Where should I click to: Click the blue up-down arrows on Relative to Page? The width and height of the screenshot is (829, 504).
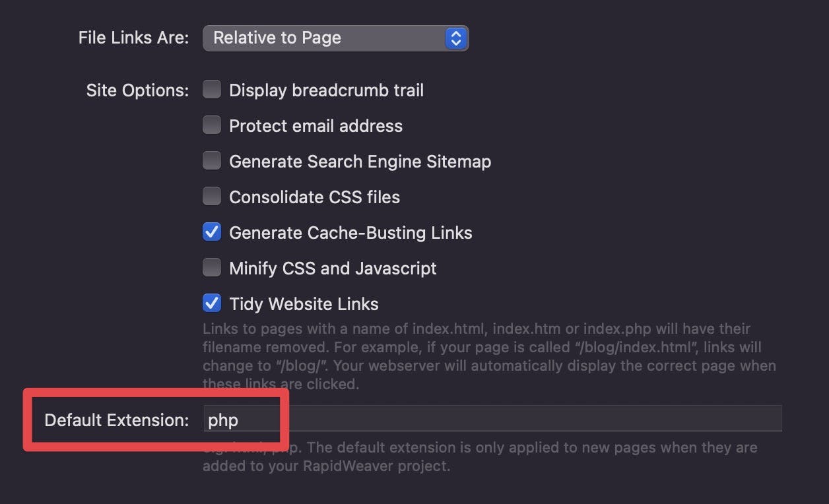pyautogui.click(x=455, y=38)
